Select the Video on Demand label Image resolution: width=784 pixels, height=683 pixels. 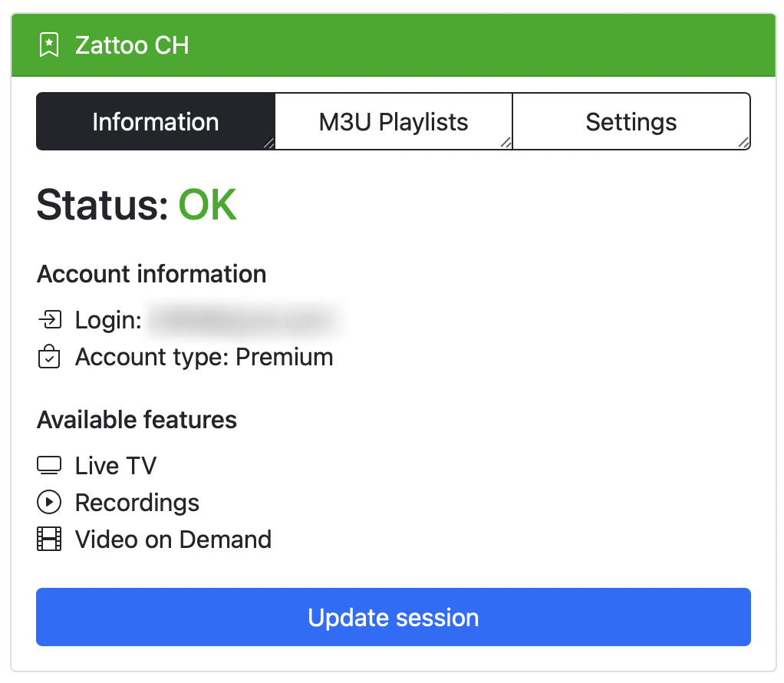point(173,539)
